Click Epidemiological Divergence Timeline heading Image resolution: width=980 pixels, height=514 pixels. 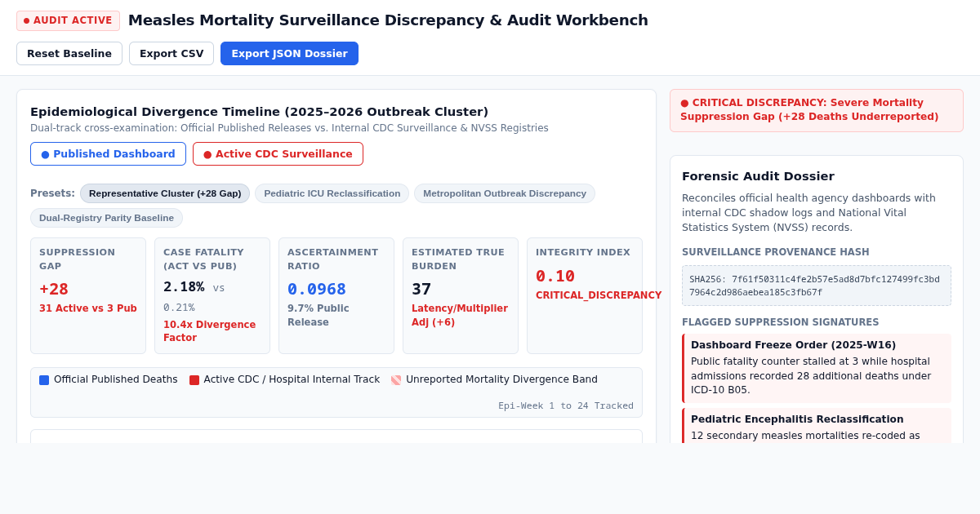point(260,112)
